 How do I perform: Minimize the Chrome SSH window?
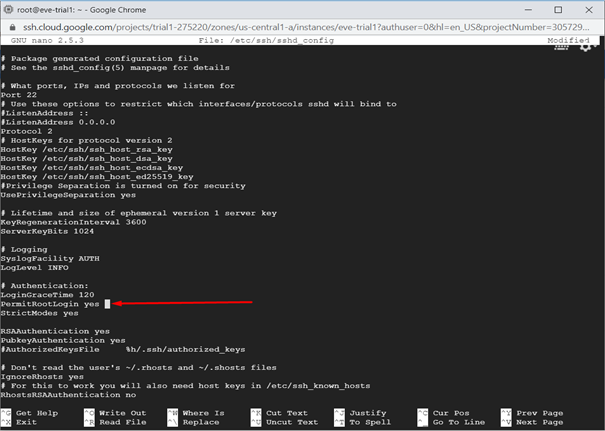click(x=528, y=10)
